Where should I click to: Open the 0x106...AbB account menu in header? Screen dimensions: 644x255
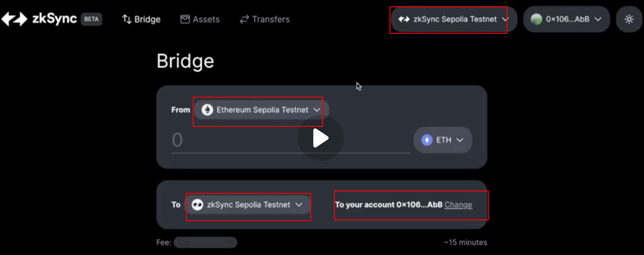pos(567,19)
